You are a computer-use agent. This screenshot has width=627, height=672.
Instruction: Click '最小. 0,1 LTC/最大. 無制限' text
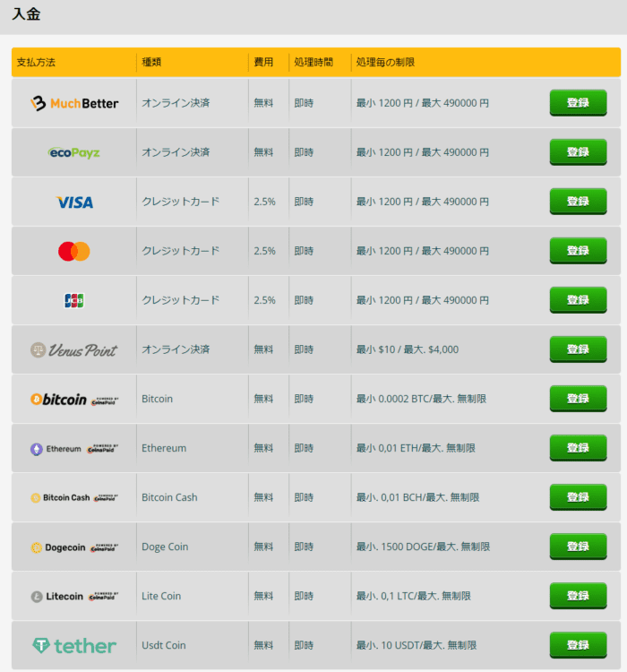[x=414, y=596]
